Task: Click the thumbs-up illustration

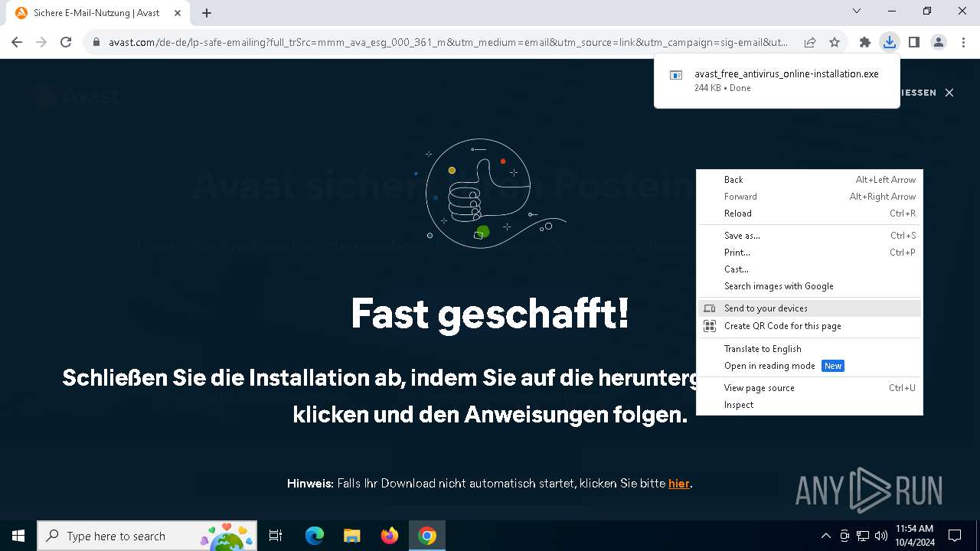Action: [x=490, y=194]
